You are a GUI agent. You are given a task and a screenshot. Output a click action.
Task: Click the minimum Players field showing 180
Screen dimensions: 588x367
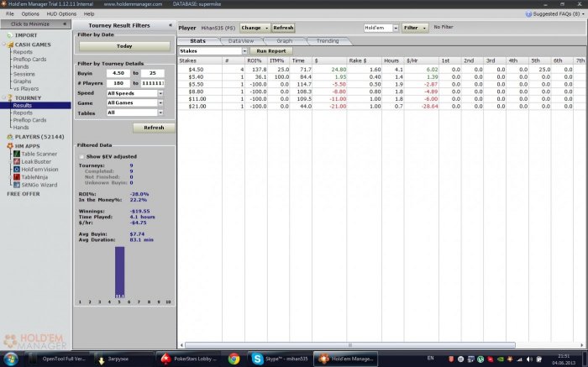pos(118,83)
